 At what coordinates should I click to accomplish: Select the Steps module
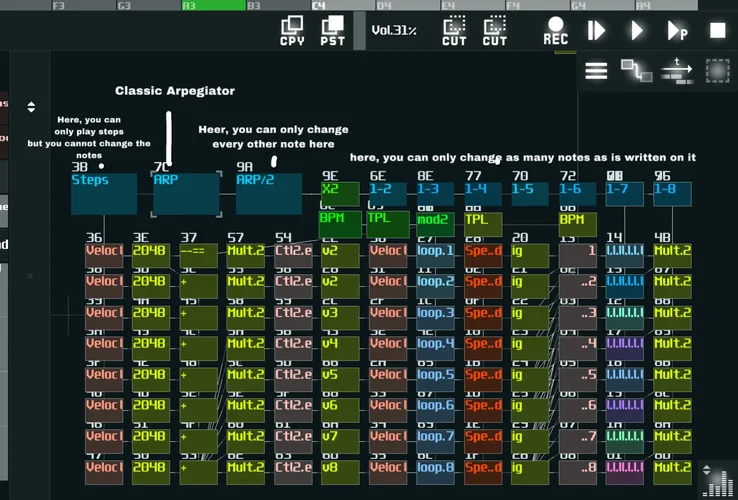104,194
